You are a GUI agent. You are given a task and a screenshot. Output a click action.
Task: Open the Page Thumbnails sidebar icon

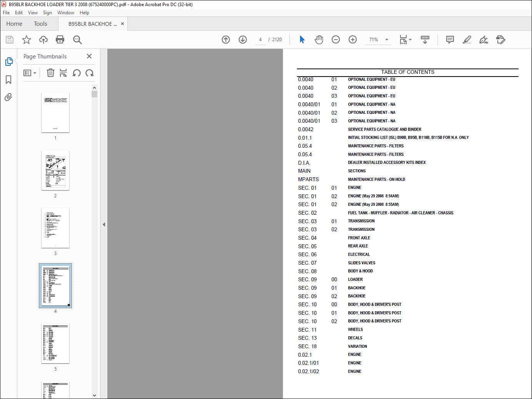pos(8,62)
